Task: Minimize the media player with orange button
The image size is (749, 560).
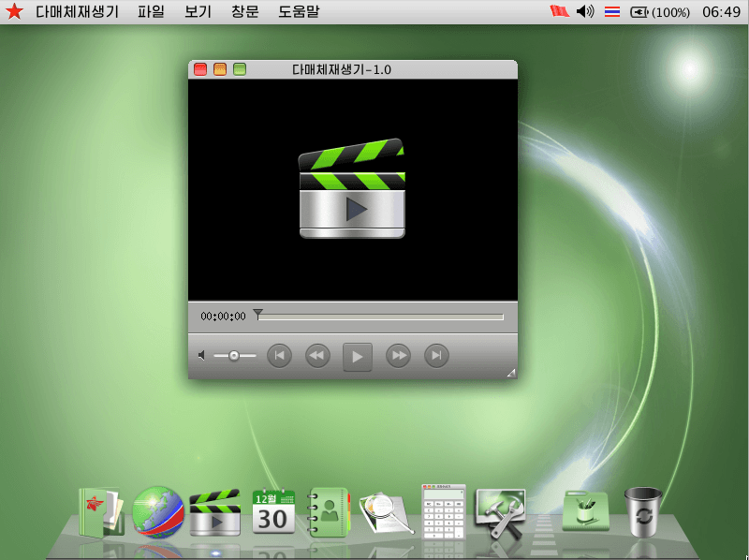Action: coord(220,69)
